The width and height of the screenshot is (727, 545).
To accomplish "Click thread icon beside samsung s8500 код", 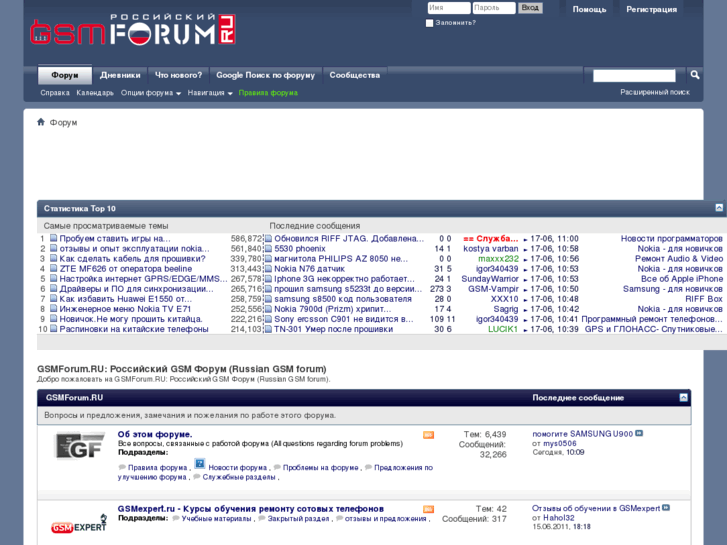I will pyautogui.click(x=268, y=299).
